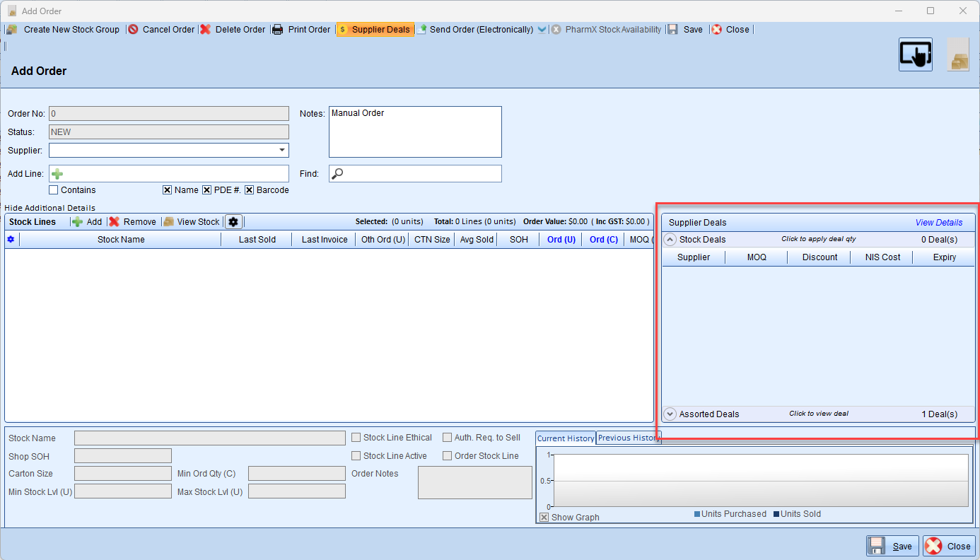Toggle the Barcode search checkbox
Viewport: 980px width, 560px height.
[250, 190]
